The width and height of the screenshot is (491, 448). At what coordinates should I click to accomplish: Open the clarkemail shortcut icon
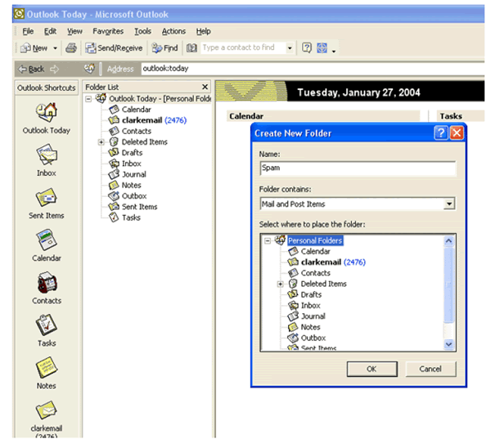pyautogui.click(x=46, y=410)
